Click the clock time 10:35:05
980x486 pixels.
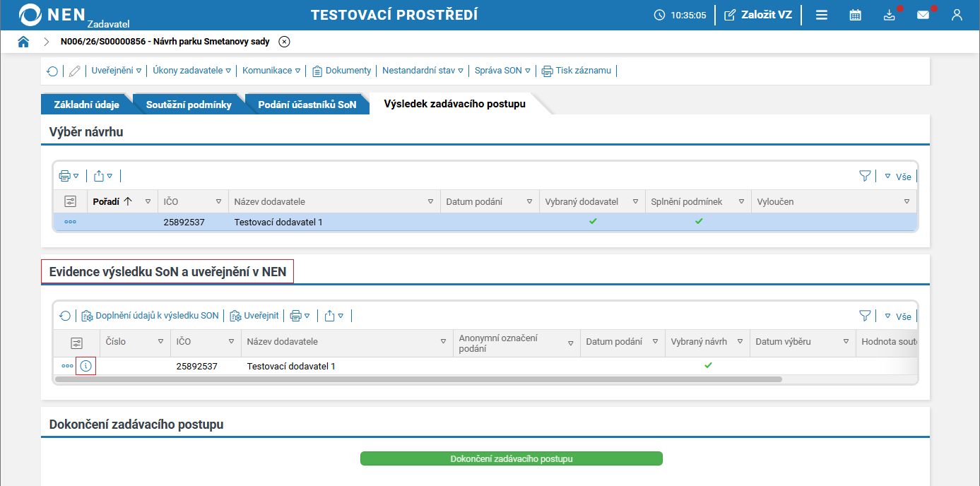[x=680, y=15]
